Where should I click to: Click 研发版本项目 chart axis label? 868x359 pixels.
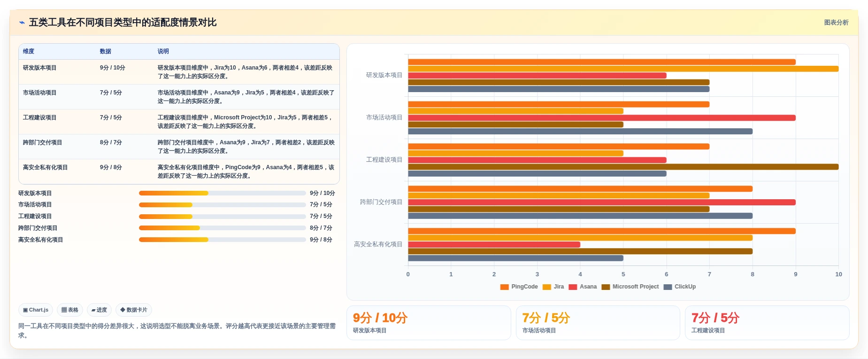tap(384, 75)
